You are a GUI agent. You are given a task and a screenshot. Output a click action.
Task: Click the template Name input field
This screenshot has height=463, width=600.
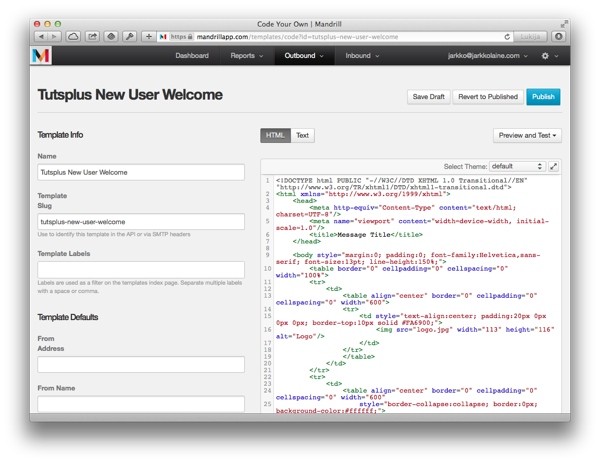coord(141,172)
